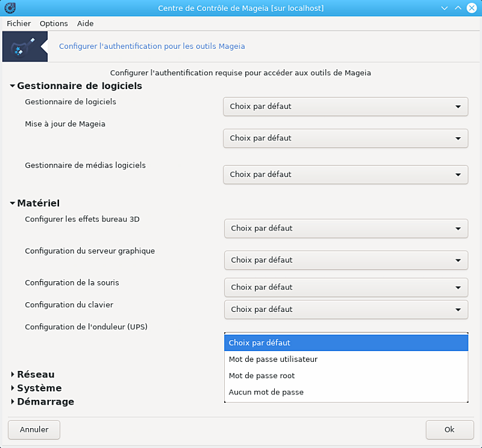
Task: Click the 'Configuration du clavier' label
Action: tap(69, 305)
